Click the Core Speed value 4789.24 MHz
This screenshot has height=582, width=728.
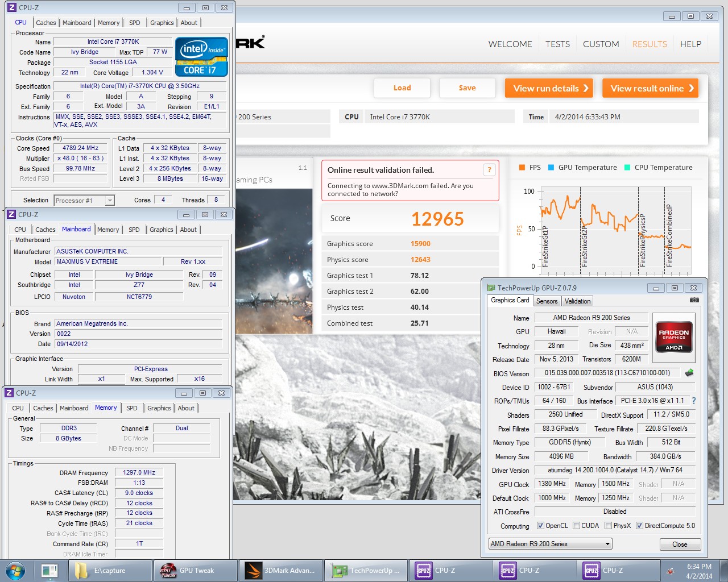80,148
